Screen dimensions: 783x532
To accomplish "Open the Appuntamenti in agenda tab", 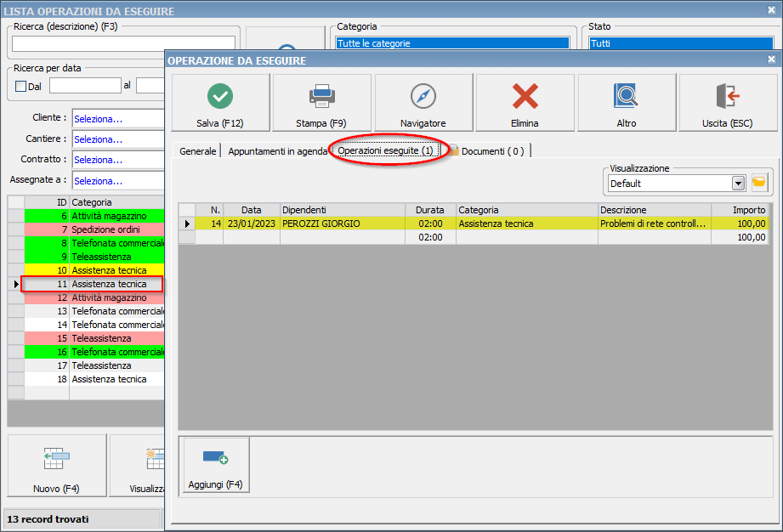I will [277, 151].
